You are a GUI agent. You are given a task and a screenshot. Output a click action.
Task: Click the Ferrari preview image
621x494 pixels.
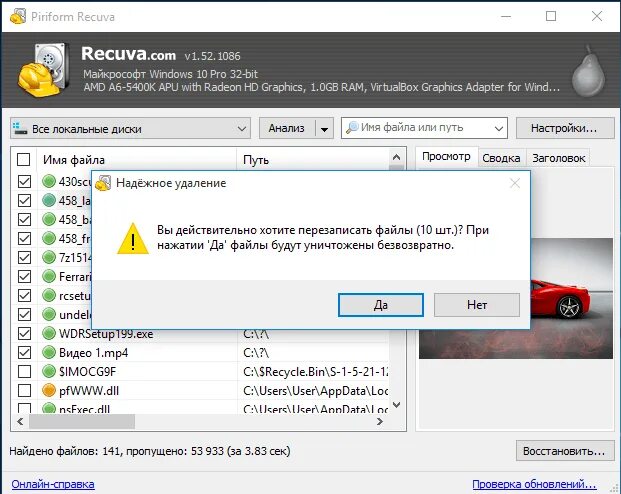click(x=571, y=298)
